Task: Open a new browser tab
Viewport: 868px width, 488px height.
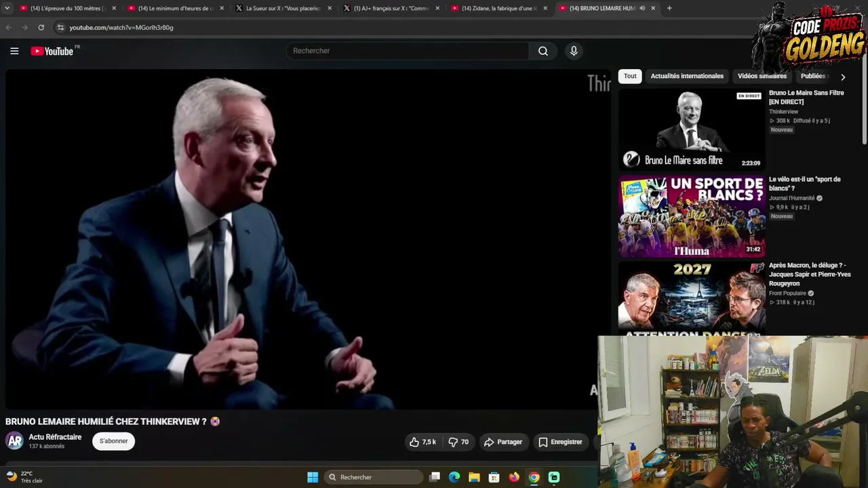Action: 669,8
